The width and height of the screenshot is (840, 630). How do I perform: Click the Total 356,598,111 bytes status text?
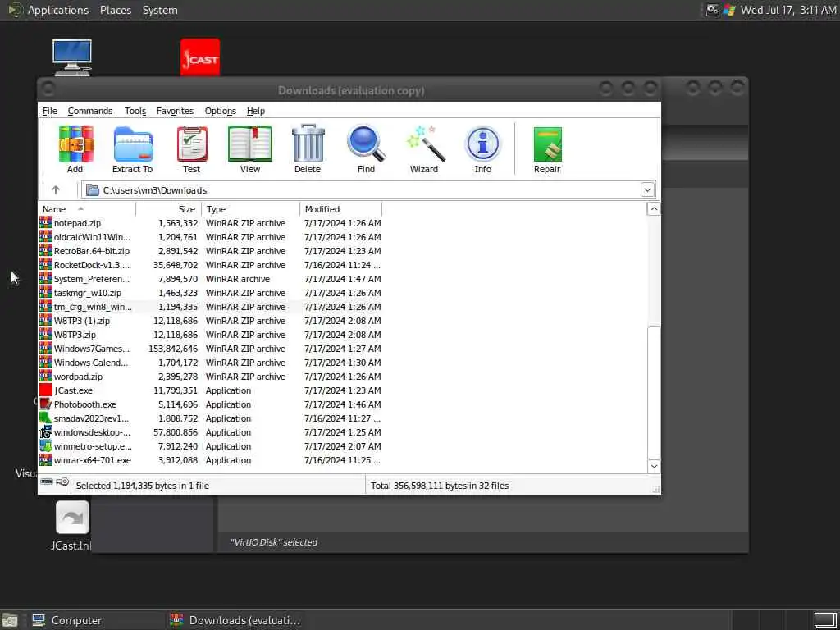[x=440, y=486]
